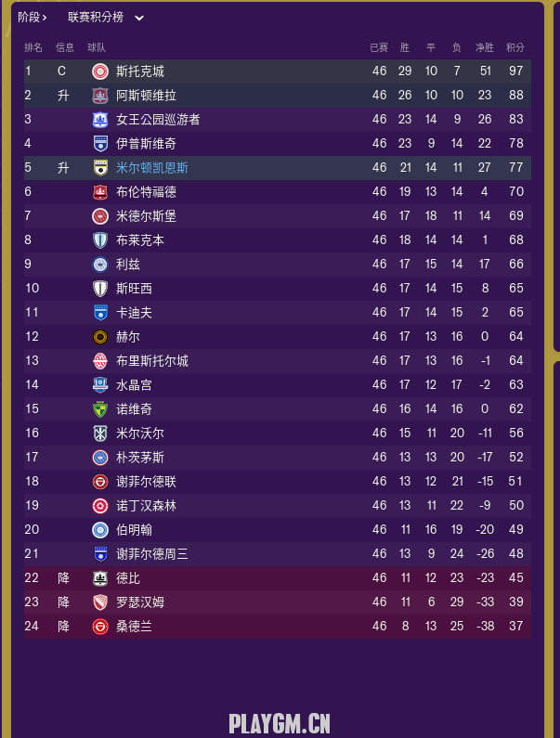
Task: Click the 诺维奇 team crest
Action: click(100, 409)
